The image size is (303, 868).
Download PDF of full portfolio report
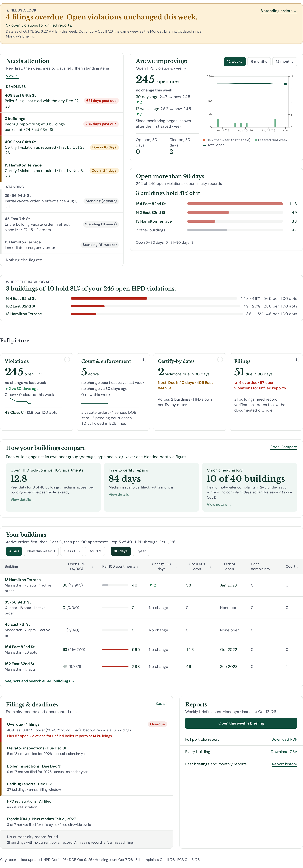pos(284,739)
